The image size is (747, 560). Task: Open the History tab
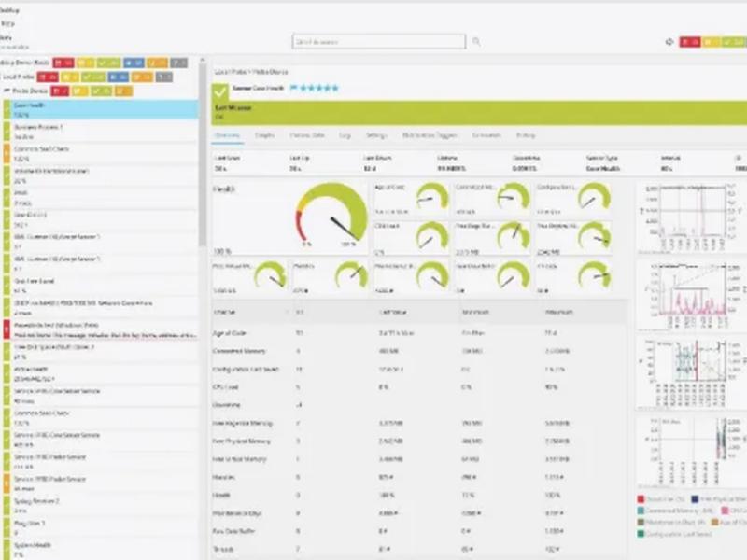coord(526,135)
